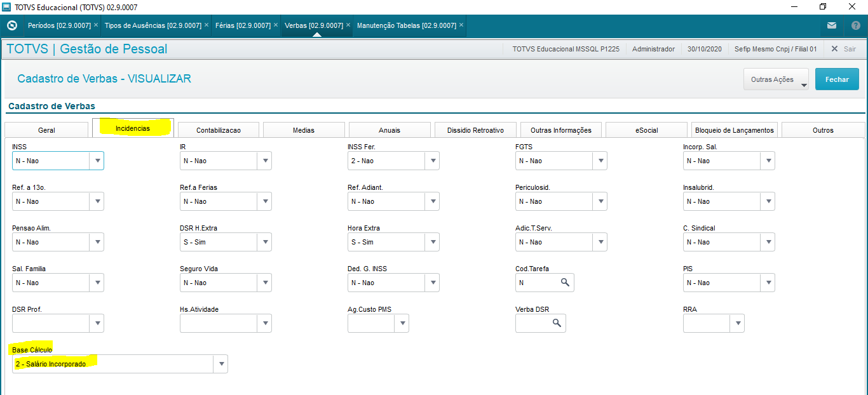Image resolution: width=868 pixels, height=395 pixels.
Task: Switch to Manutenção Tabelas module tab
Action: 407,25
